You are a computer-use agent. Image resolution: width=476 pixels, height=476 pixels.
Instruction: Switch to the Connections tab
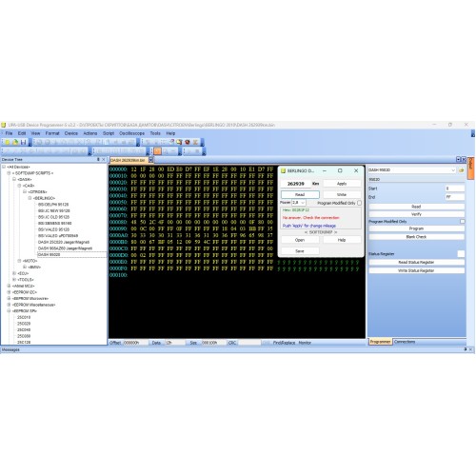click(405, 342)
